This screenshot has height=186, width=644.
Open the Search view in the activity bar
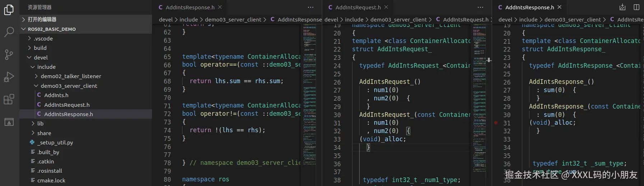(x=9, y=32)
